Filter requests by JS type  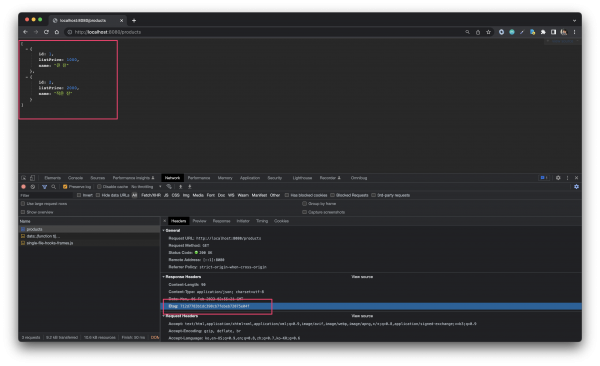166,195
